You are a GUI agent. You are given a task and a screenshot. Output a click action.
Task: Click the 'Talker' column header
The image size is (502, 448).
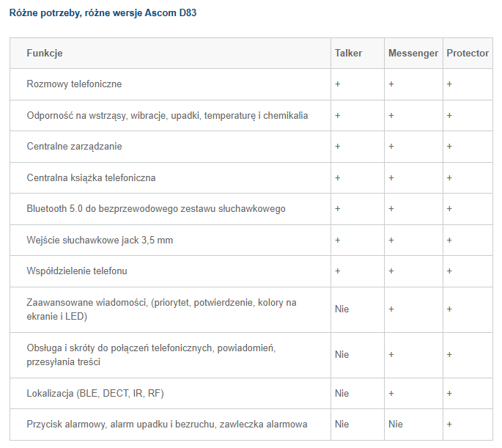click(349, 54)
